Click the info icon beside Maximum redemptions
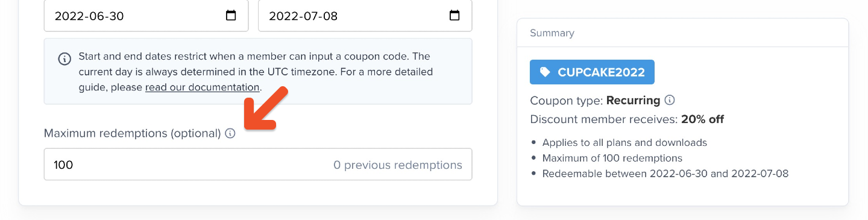 [x=230, y=133]
